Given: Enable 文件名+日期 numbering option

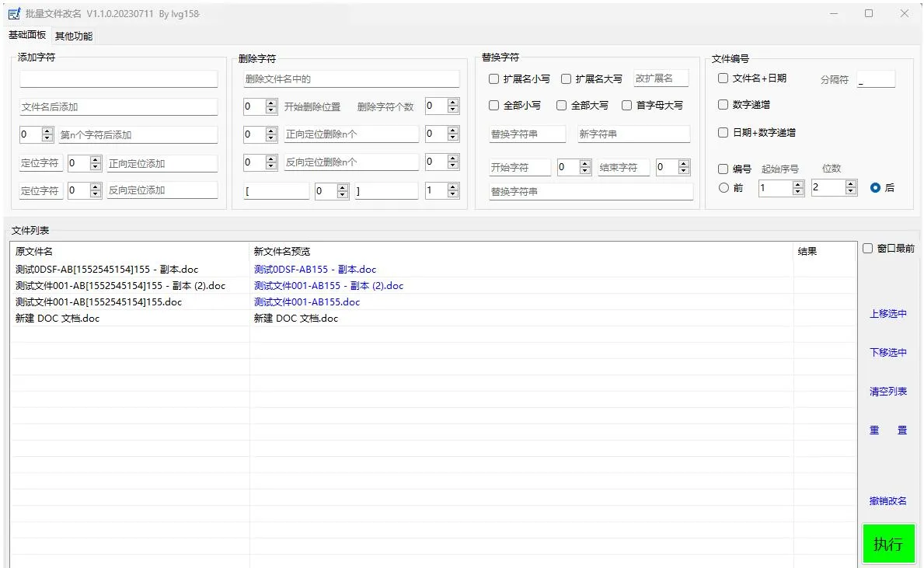Looking at the screenshot, I should point(724,78).
